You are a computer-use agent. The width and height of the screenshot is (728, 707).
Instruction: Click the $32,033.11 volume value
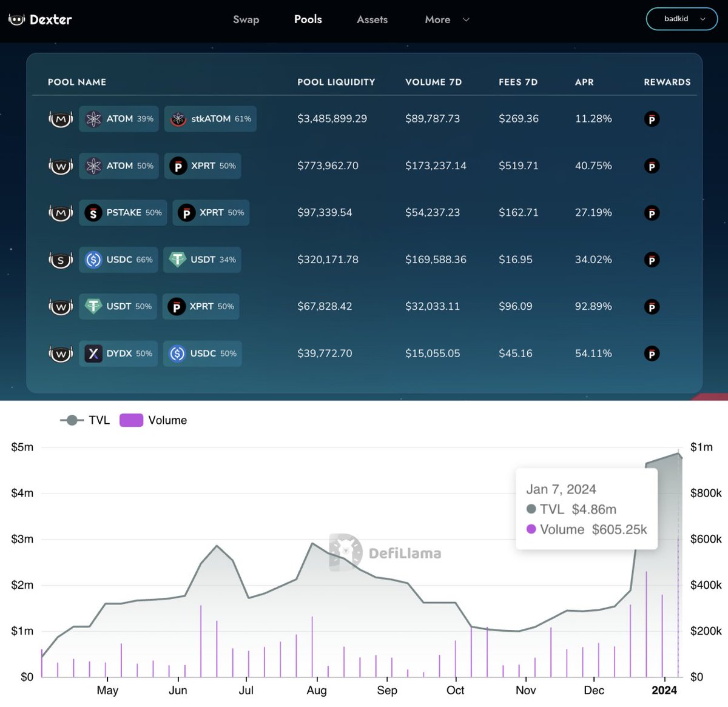pos(433,307)
